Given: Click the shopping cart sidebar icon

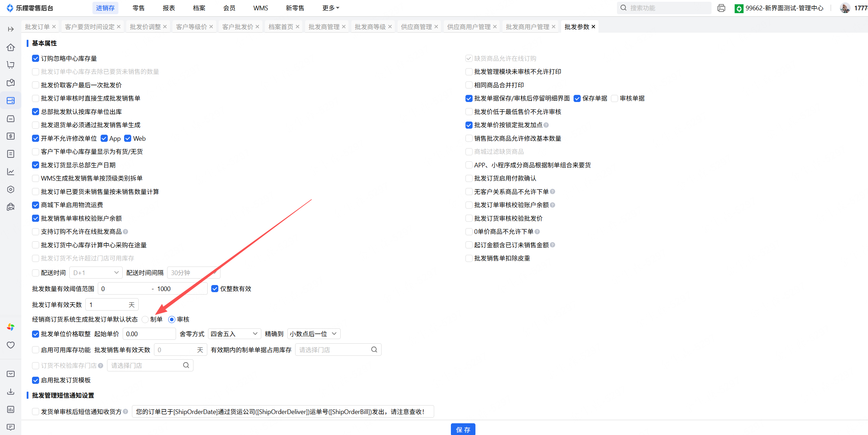Looking at the screenshot, I should (x=11, y=65).
